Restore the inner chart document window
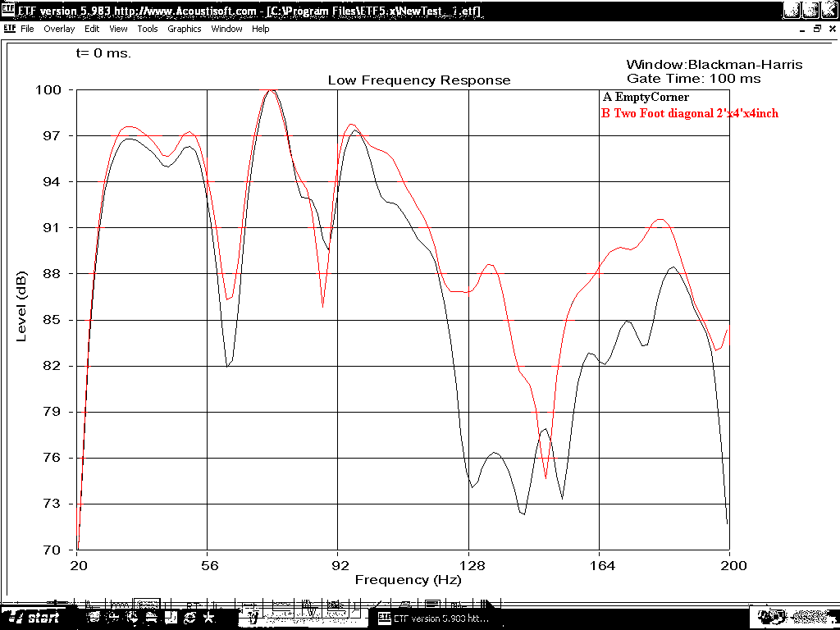 [x=816, y=29]
